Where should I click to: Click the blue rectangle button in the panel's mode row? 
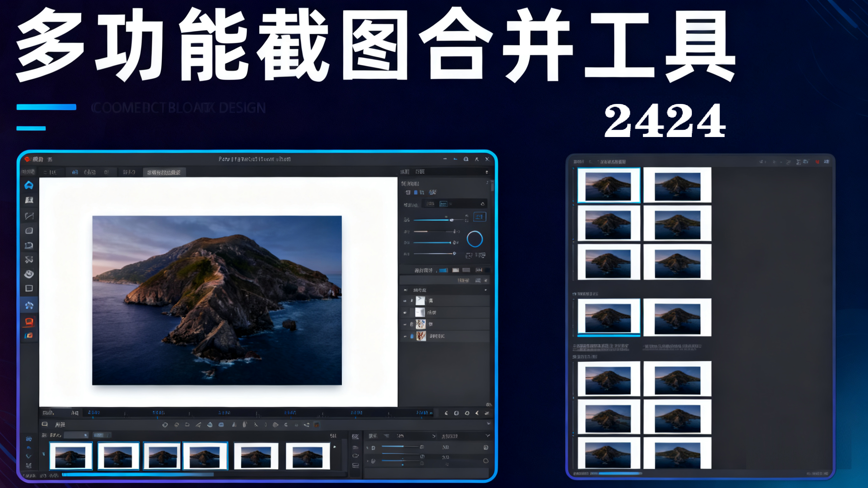click(x=444, y=270)
